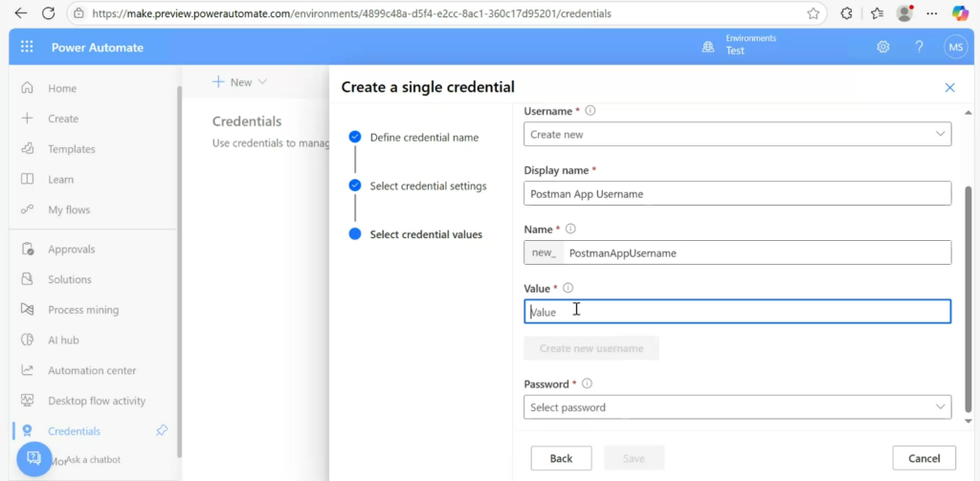The width and height of the screenshot is (980, 481).
Task: Open Power Automate settings gear
Action: point(882,47)
